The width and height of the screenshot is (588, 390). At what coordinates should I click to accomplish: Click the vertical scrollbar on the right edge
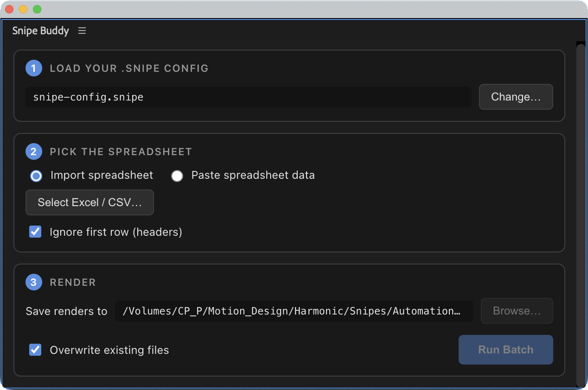(581, 215)
